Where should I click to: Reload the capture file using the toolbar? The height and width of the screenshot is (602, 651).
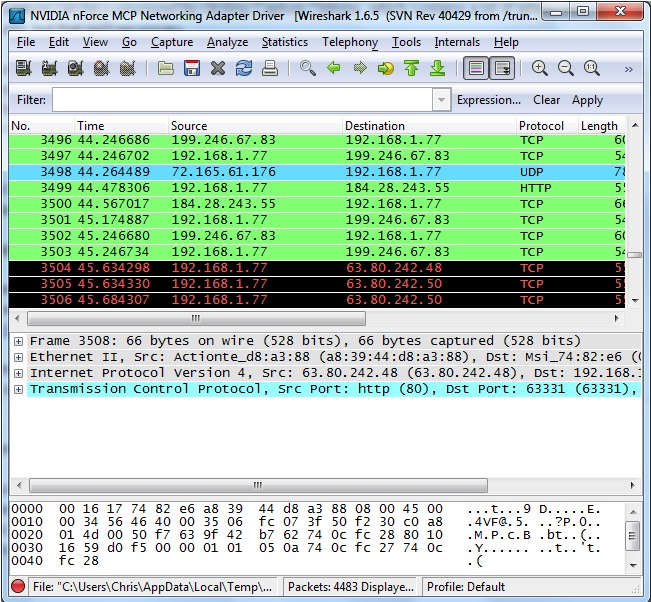click(x=244, y=68)
